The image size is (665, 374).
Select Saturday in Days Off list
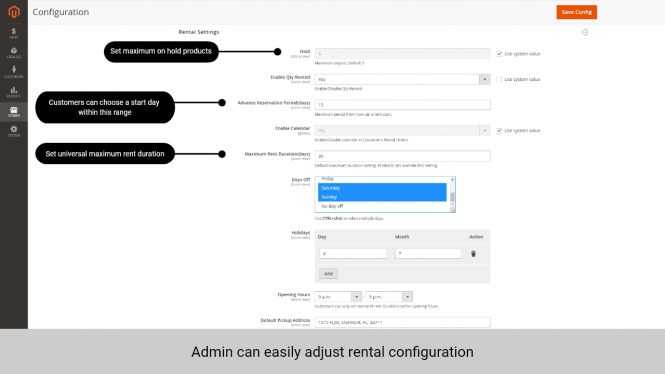tap(382, 188)
